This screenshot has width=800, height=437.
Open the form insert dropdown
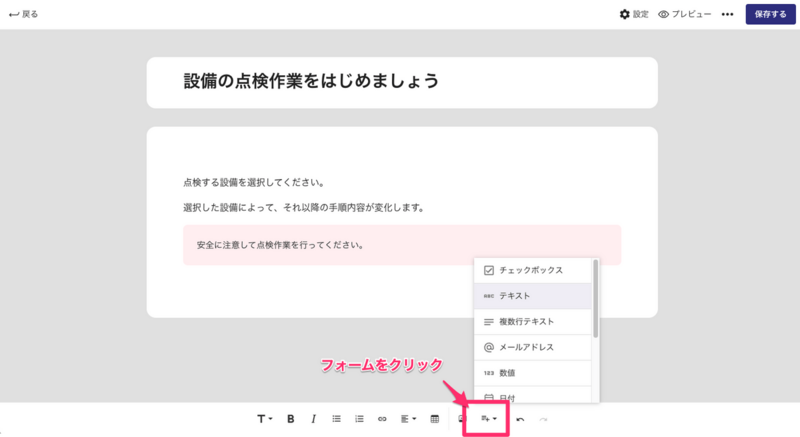click(x=488, y=419)
